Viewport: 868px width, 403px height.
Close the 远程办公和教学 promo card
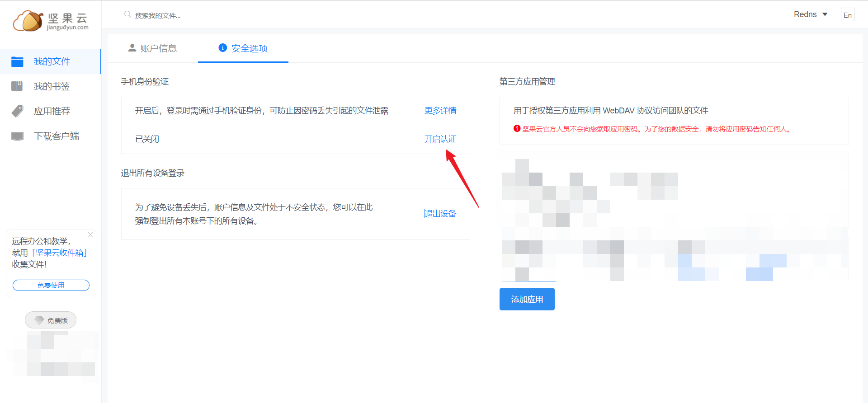(90, 234)
